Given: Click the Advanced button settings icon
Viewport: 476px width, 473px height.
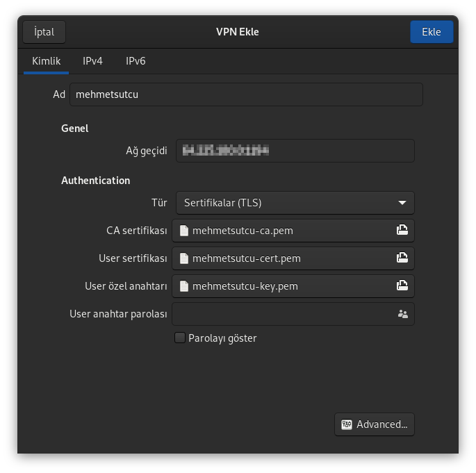Looking at the screenshot, I should (x=347, y=424).
